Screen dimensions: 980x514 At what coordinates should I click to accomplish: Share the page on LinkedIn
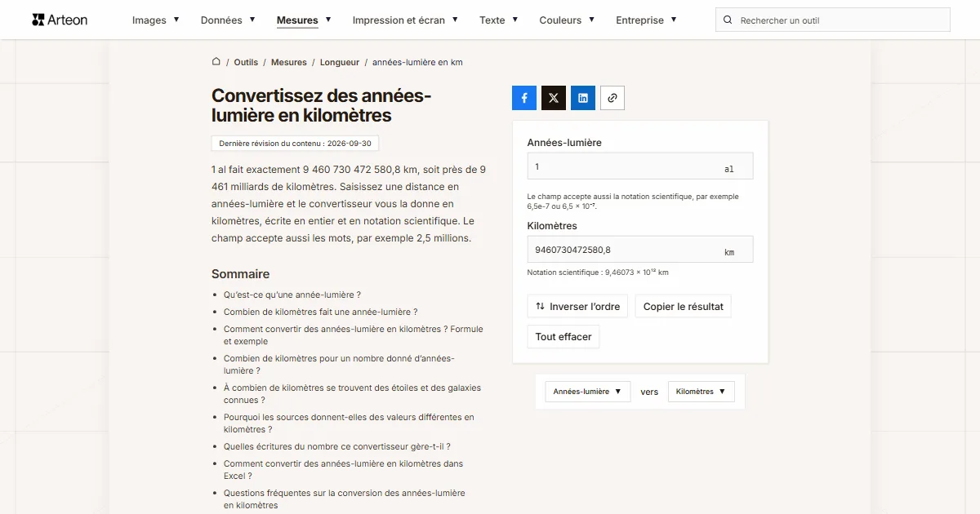[583, 98]
